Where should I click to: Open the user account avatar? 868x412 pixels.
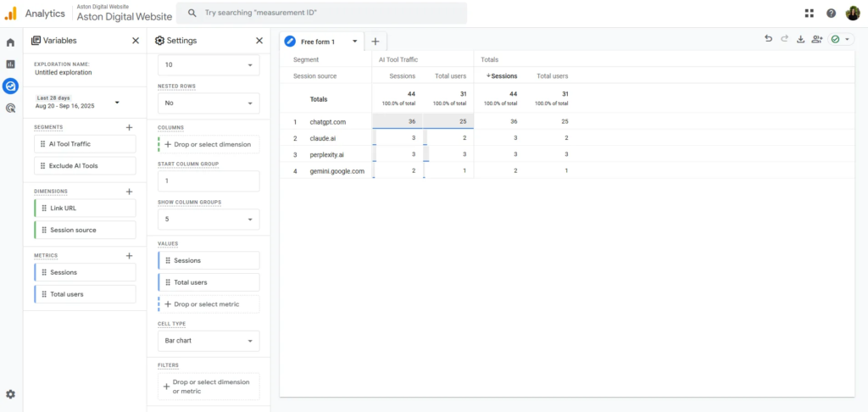(853, 14)
